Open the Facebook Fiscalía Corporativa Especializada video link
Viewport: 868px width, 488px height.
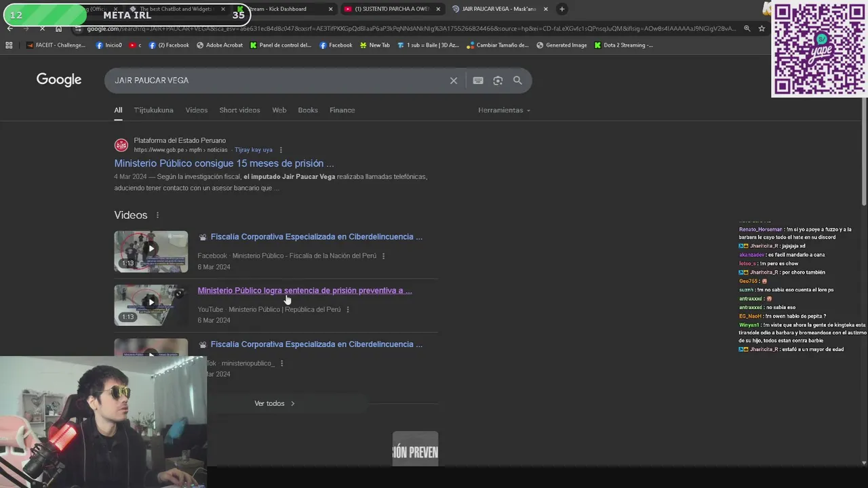[x=317, y=237]
